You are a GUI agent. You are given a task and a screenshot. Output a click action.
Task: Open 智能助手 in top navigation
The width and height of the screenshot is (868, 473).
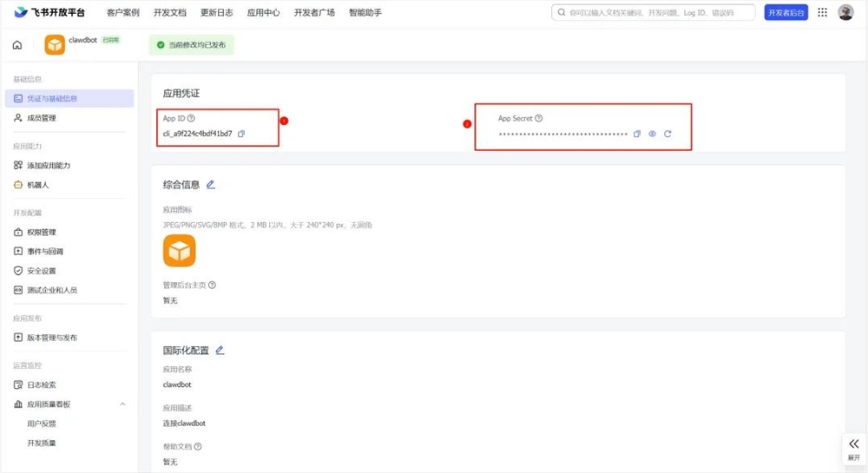click(x=365, y=12)
